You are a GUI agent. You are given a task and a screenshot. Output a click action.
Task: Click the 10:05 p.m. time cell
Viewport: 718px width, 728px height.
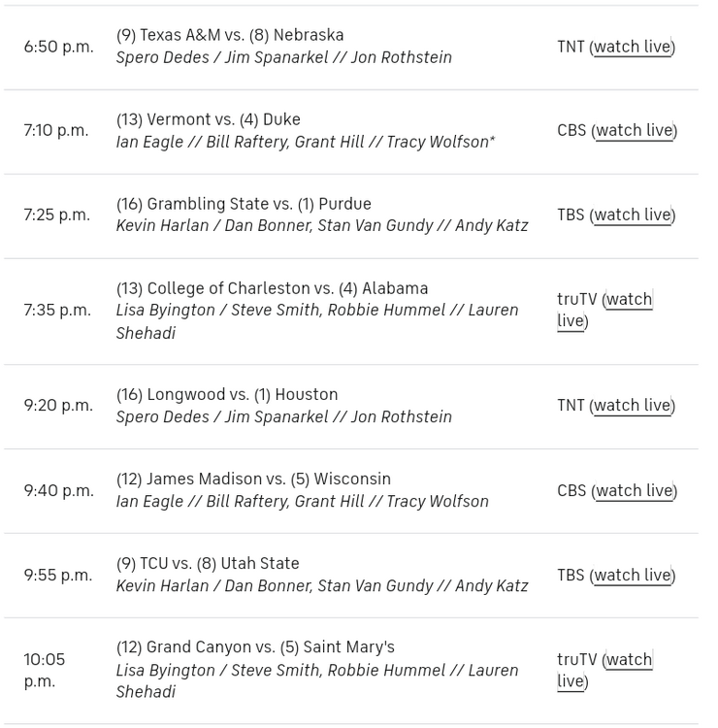(x=46, y=671)
